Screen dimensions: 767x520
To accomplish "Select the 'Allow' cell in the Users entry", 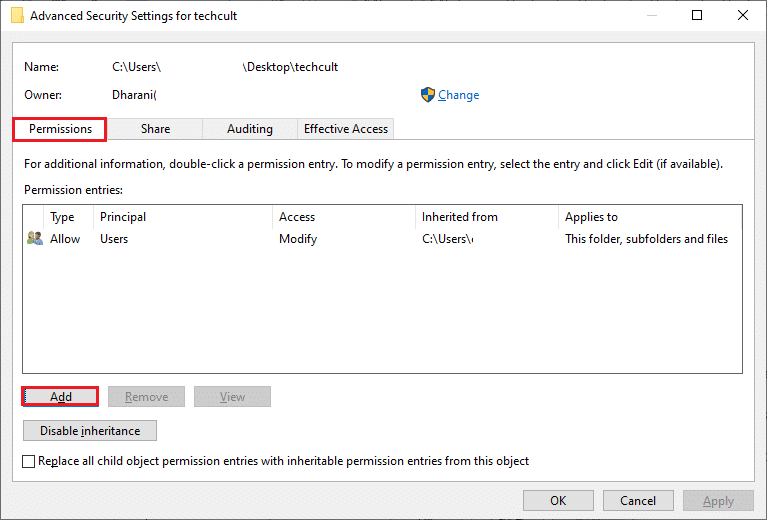I will (x=65, y=239).
